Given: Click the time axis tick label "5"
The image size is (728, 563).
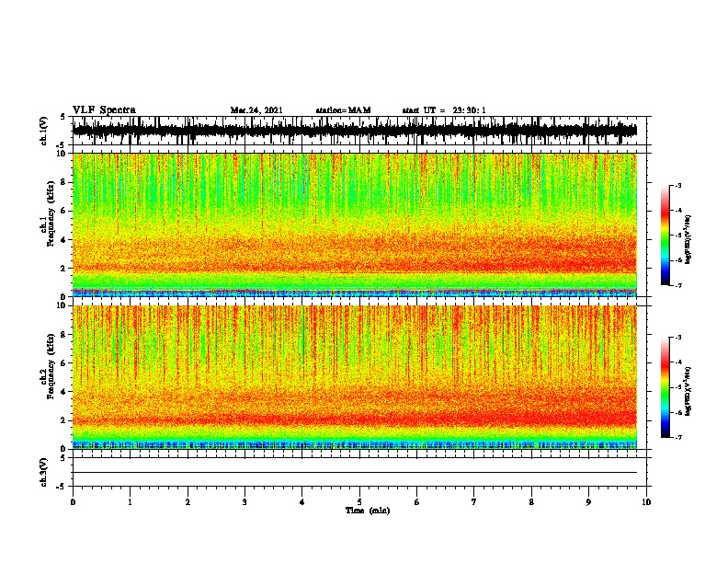Looking at the screenshot, I should point(359,502).
